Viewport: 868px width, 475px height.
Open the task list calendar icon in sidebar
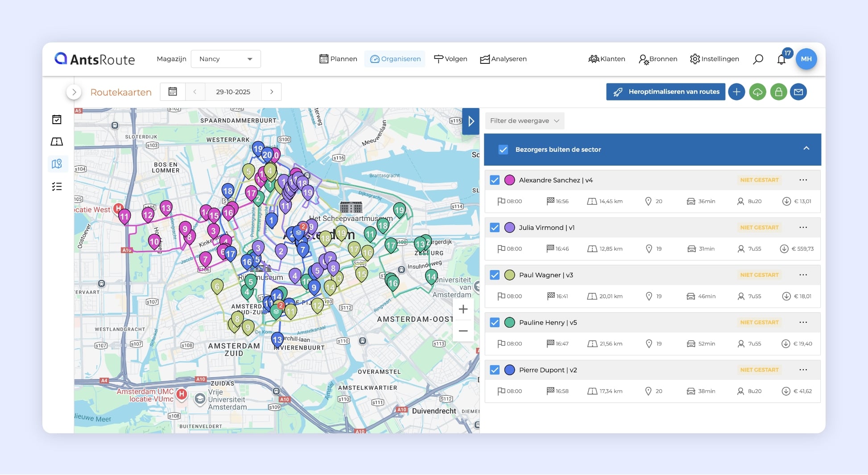[57, 119]
